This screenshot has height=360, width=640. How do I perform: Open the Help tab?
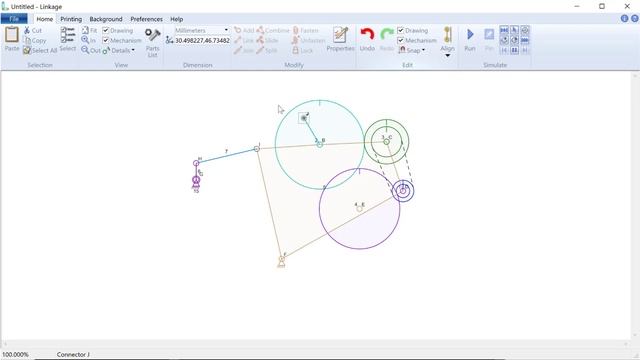click(x=176, y=19)
